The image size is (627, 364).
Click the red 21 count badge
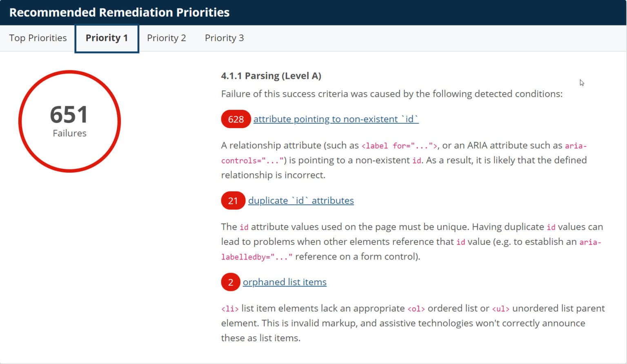[233, 201]
